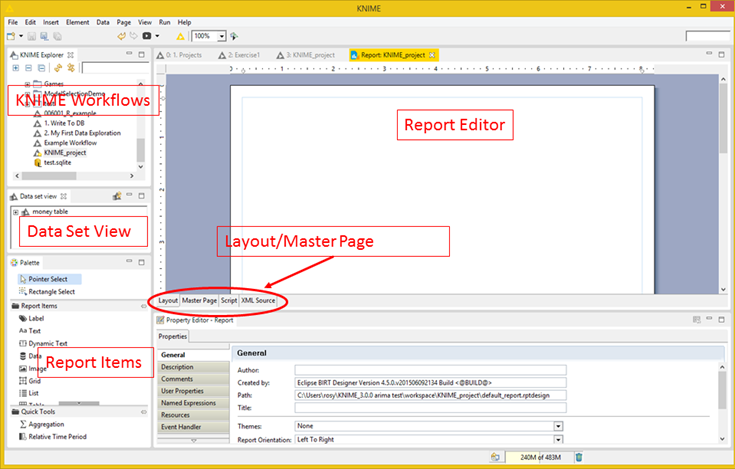Expand the Games folder in explorer

27,84
